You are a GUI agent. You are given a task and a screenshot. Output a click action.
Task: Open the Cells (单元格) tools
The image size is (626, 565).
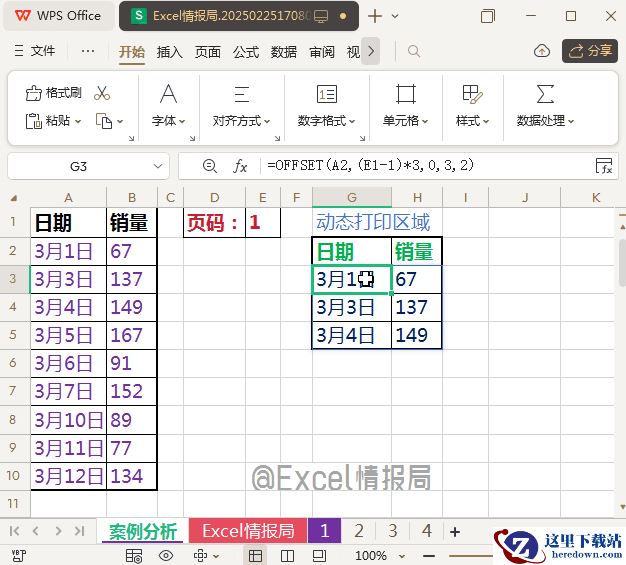click(x=405, y=106)
